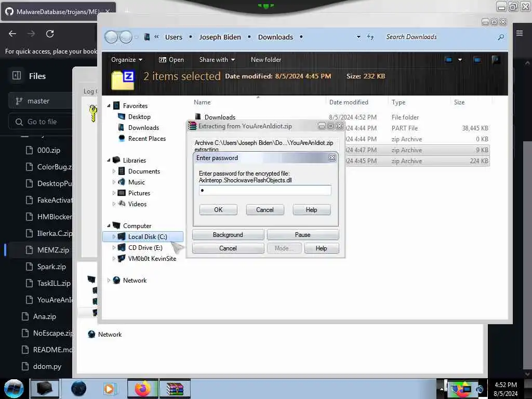Expand the Documents library

click(x=114, y=171)
